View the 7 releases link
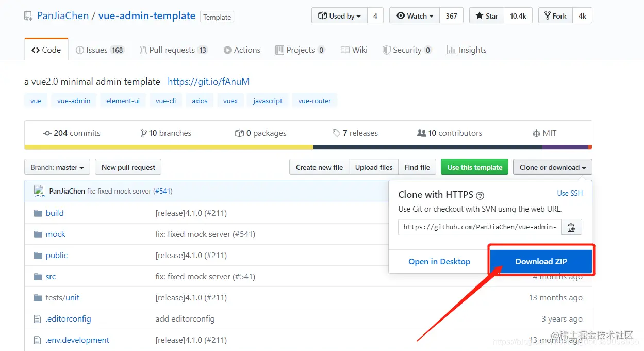The image size is (644, 351). coord(355,133)
